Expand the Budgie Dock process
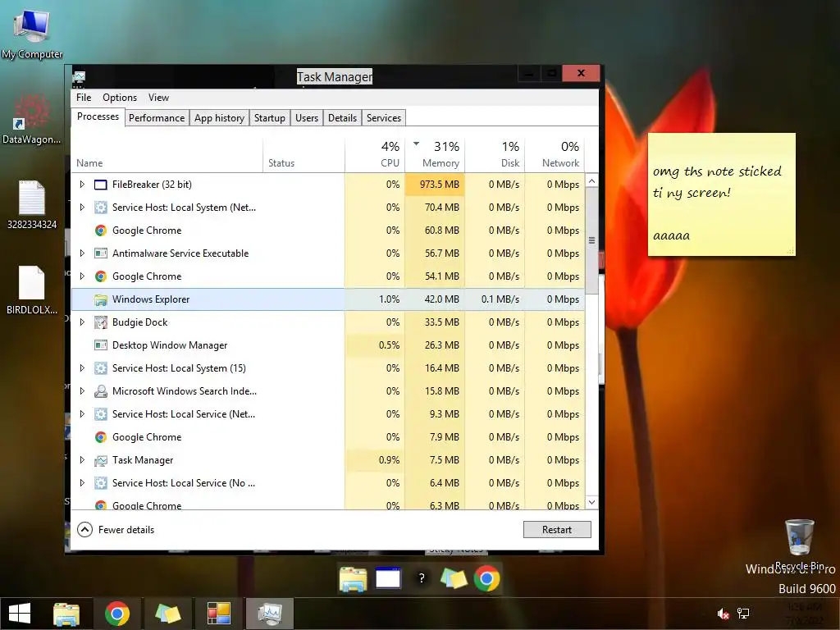This screenshot has height=630, width=840. [x=82, y=322]
